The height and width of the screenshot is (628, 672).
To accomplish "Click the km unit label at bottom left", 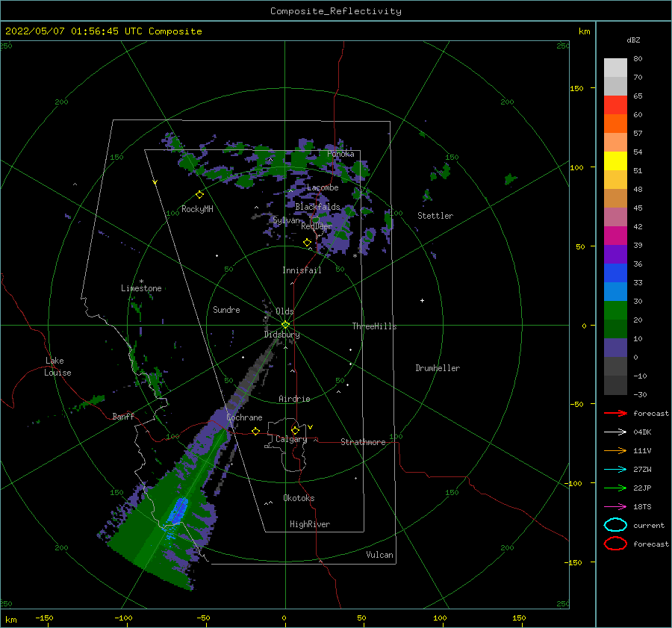I will pyautogui.click(x=11, y=620).
